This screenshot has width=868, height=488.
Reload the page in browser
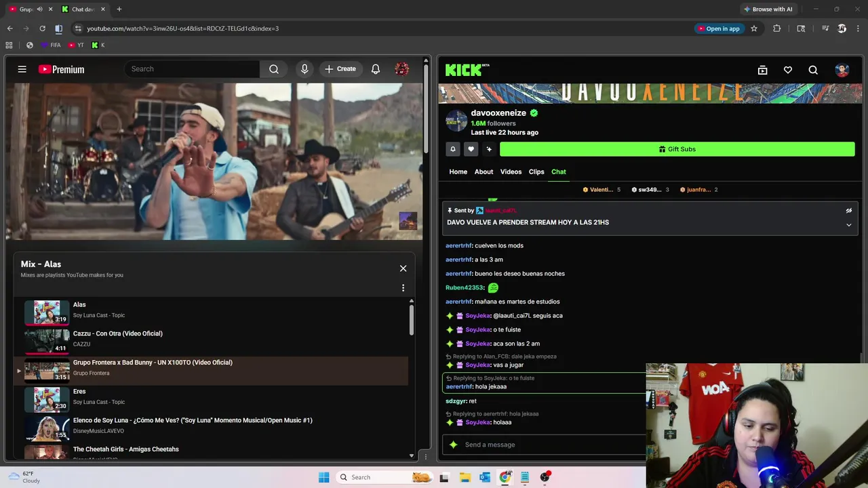42,28
